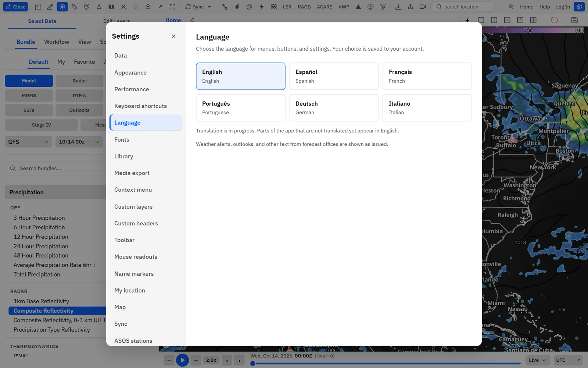Toggle fullscreen bracket icon in toolbar
Viewport: 588px width, 368px height.
tap(172, 7)
